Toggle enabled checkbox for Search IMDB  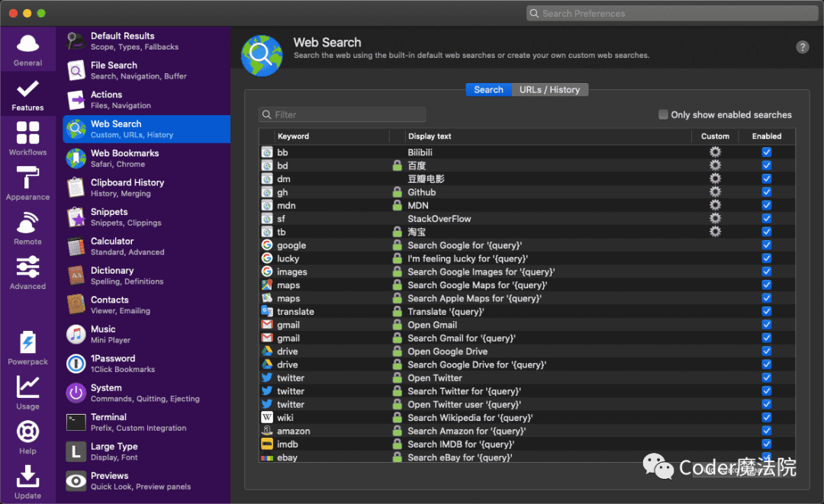pyautogui.click(x=767, y=445)
